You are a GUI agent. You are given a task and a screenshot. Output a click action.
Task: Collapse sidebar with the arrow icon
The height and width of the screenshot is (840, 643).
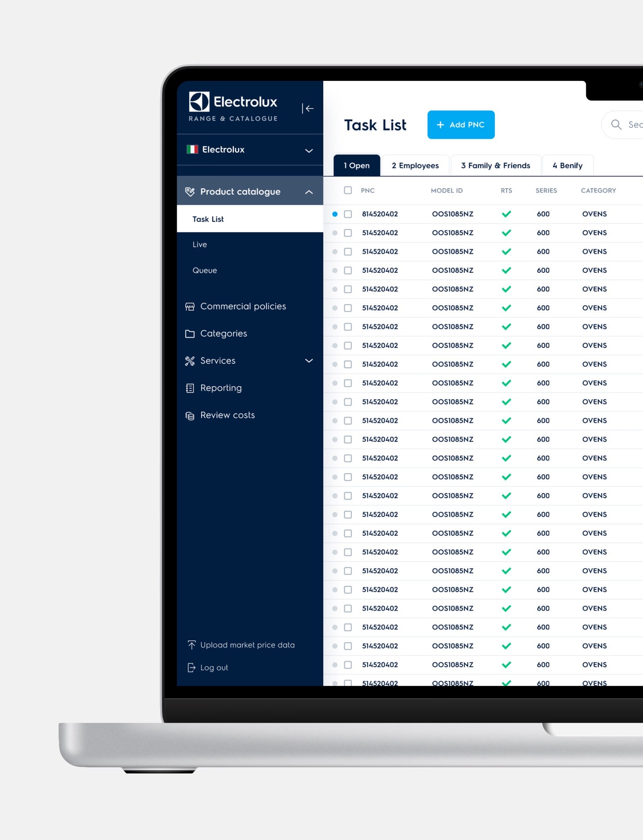point(308,109)
